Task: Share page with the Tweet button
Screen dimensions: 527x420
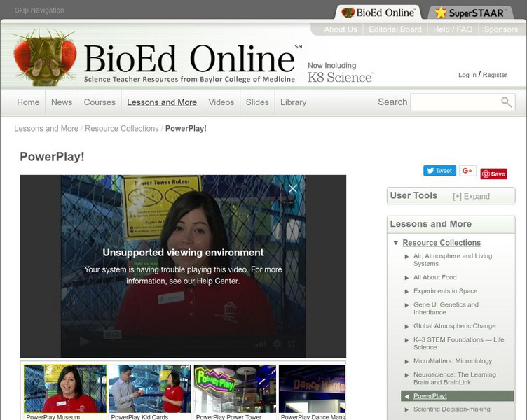Action: pos(439,171)
